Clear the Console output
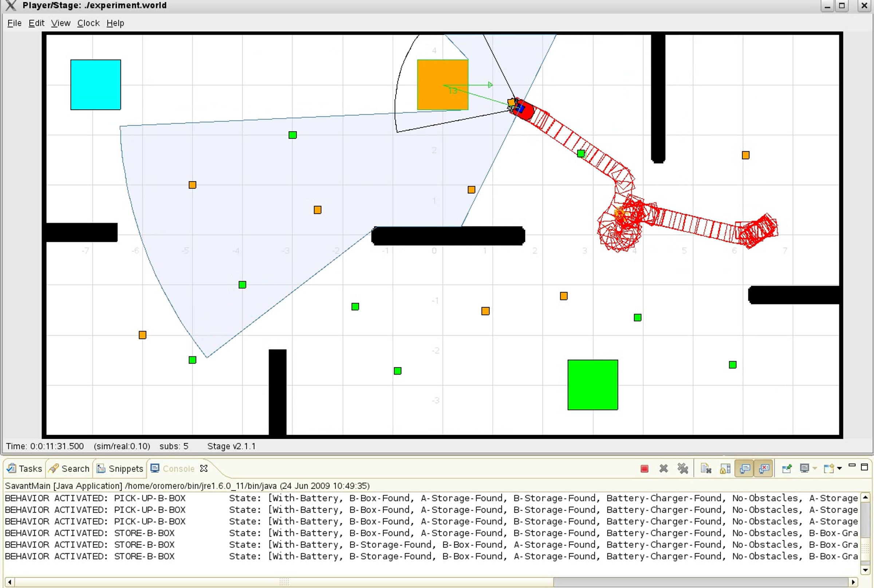The image size is (874, 588). 706,469
